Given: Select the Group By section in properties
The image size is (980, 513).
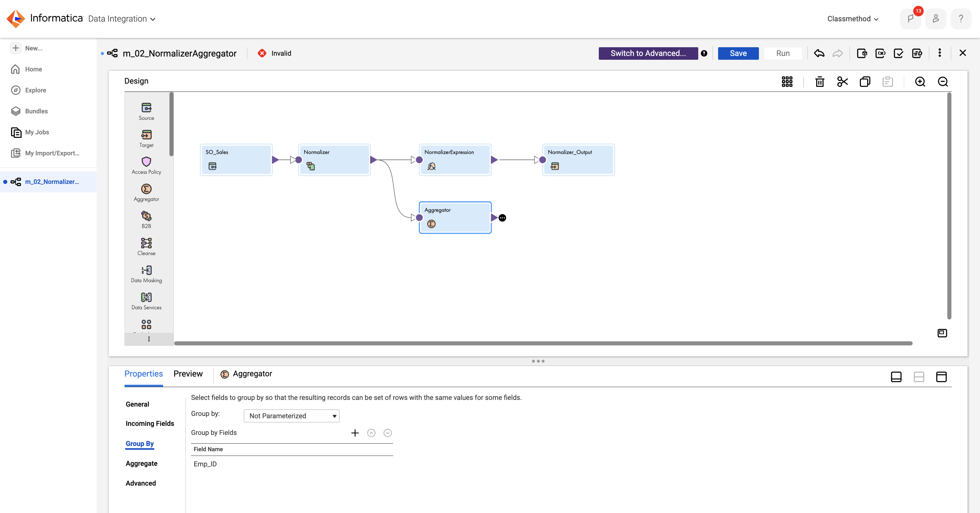Looking at the screenshot, I should tap(139, 443).
